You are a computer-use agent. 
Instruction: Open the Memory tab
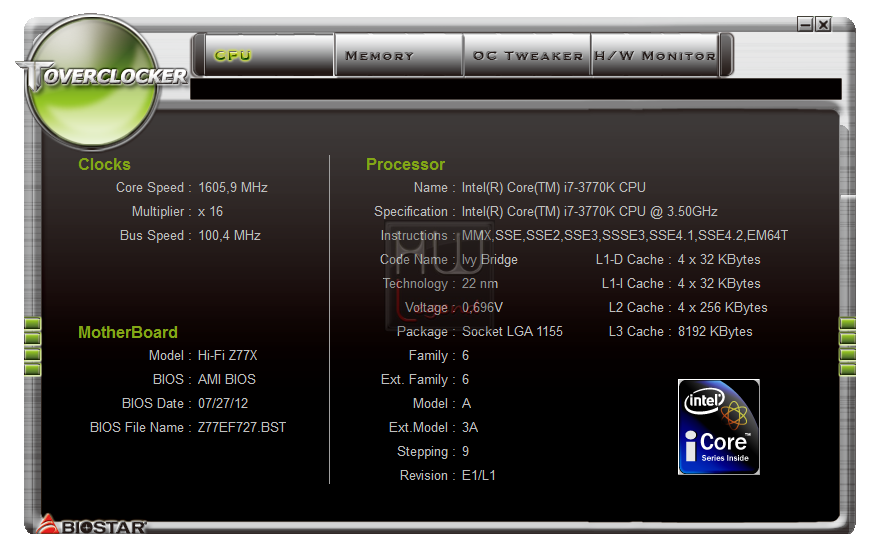pos(399,55)
